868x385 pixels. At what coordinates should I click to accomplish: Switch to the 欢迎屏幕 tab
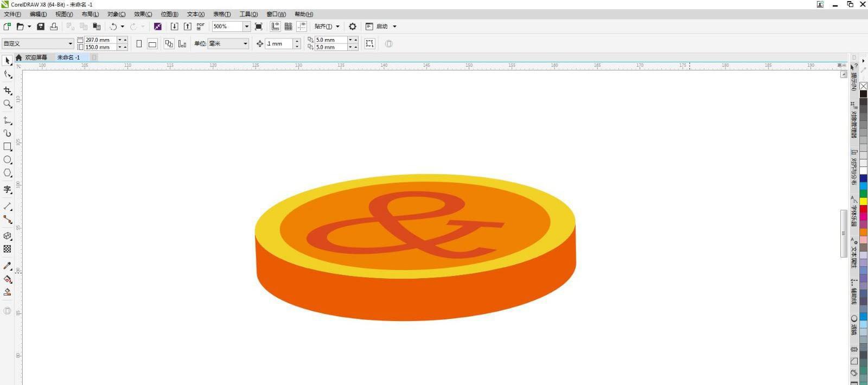coord(36,57)
